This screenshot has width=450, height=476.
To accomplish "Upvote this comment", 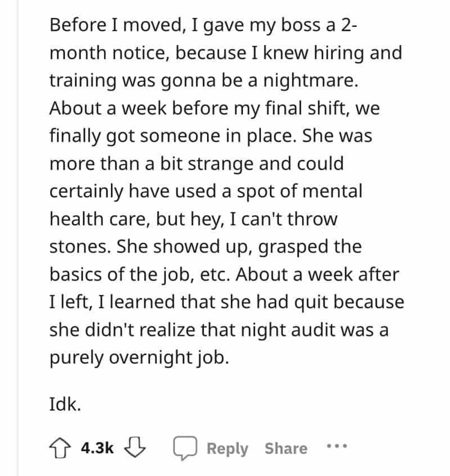I will [61, 448].
